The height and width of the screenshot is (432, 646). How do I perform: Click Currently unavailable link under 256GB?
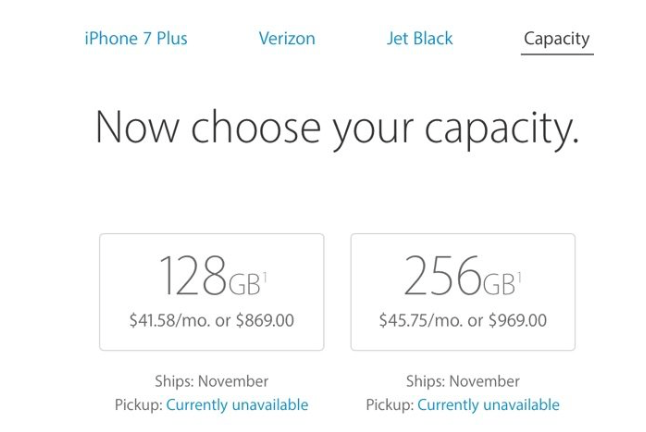point(488,405)
